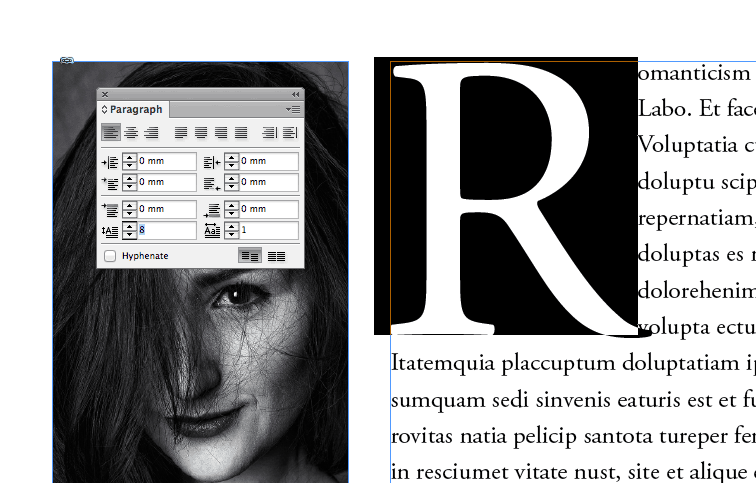Apply Justify all lines alignment
The height and width of the screenshot is (483, 756).
pyautogui.click(x=241, y=132)
